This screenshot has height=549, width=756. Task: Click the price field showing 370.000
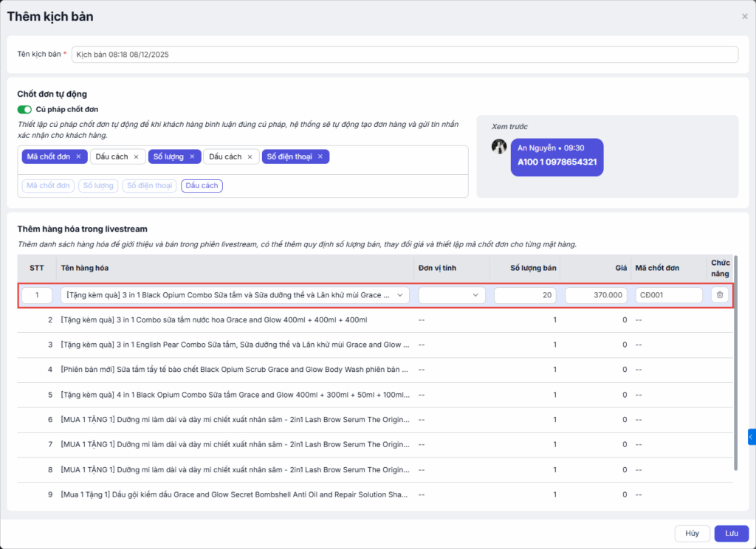pyautogui.click(x=596, y=295)
